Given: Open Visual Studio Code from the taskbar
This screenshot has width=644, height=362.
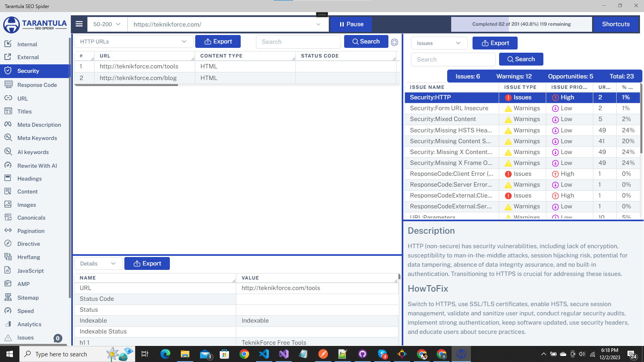Looking at the screenshot, I should point(264,354).
